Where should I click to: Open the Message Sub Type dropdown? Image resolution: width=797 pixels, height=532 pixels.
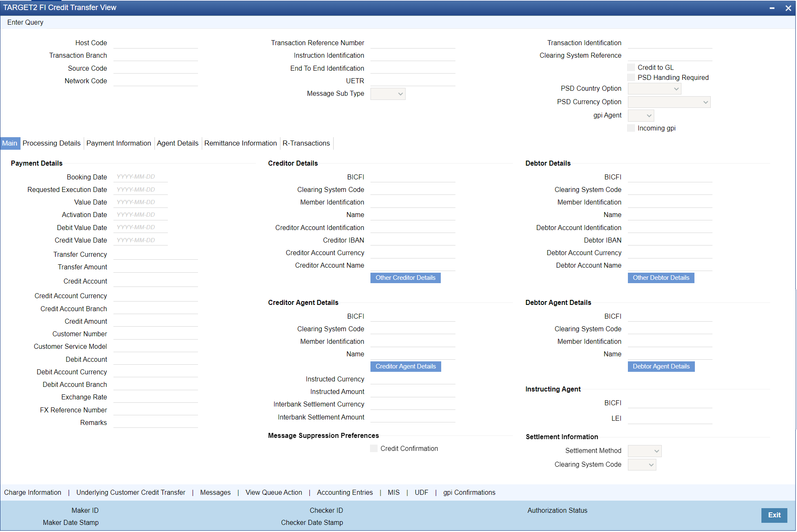tap(388, 94)
